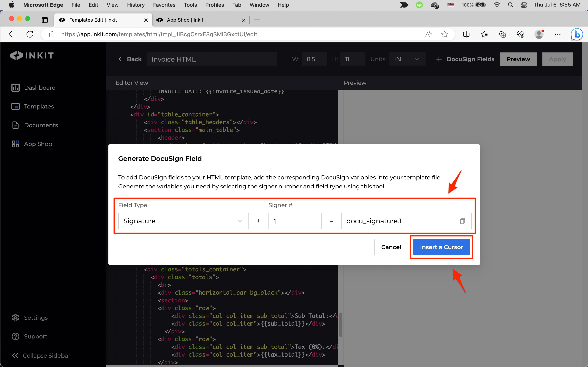Click the Signer # input field
Image resolution: width=588 pixels, height=367 pixels.
(x=295, y=221)
